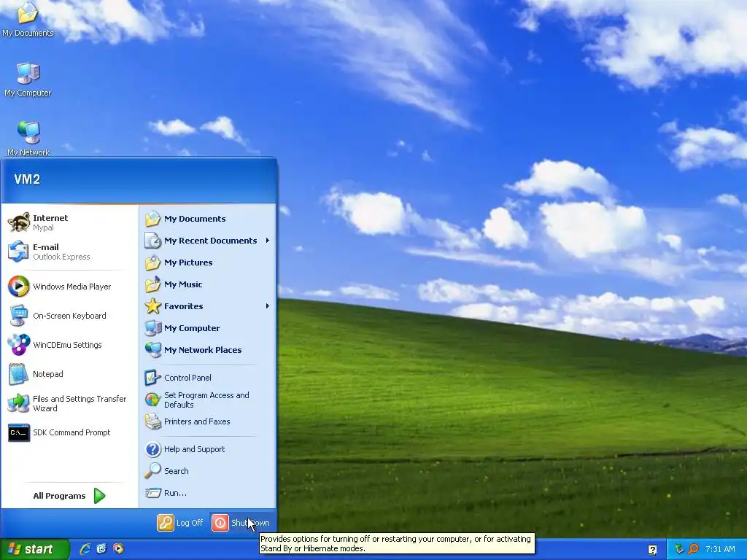Click the Outlook Express quick launch icon
The height and width of the screenshot is (560, 747).
coord(101,549)
